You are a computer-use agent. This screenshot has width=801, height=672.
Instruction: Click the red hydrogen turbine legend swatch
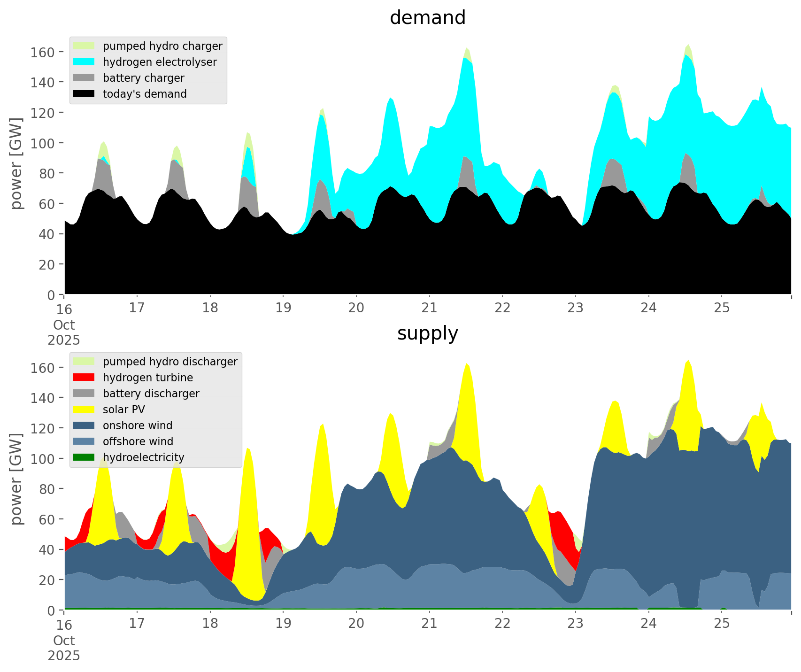pyautogui.click(x=84, y=378)
